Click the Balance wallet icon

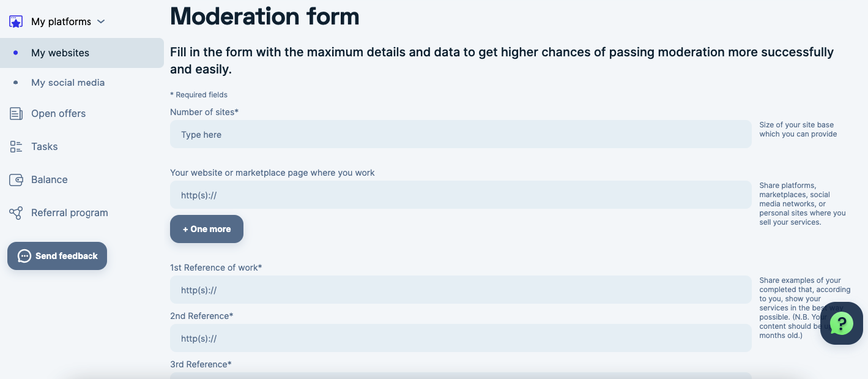[x=16, y=179]
